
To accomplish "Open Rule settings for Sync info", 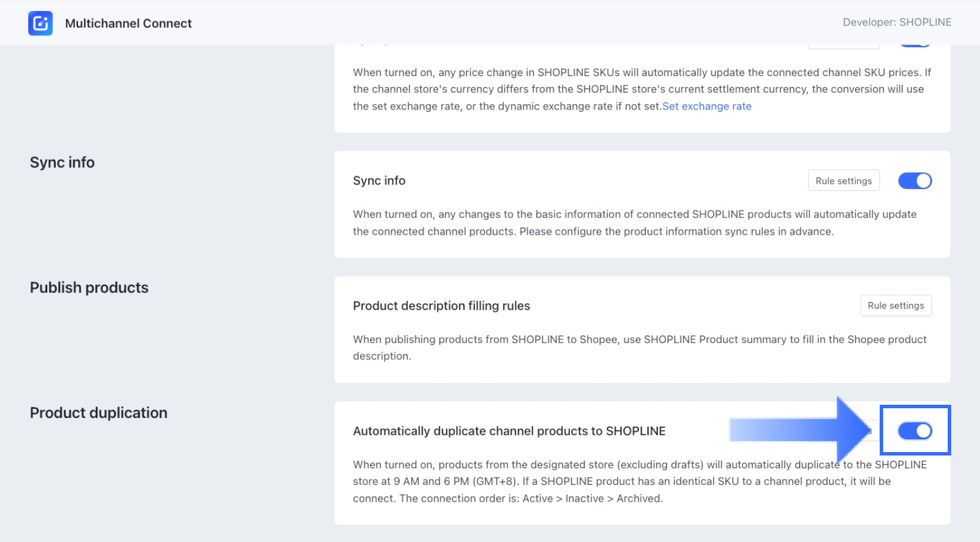I will click(x=843, y=181).
